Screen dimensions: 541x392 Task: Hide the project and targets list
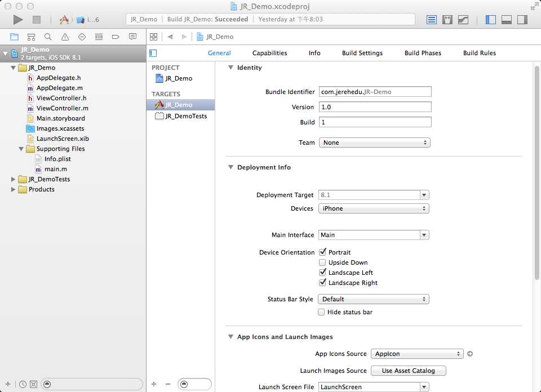click(153, 53)
